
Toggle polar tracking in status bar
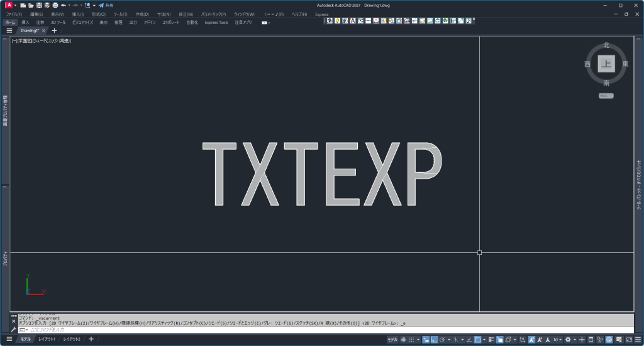click(x=443, y=339)
